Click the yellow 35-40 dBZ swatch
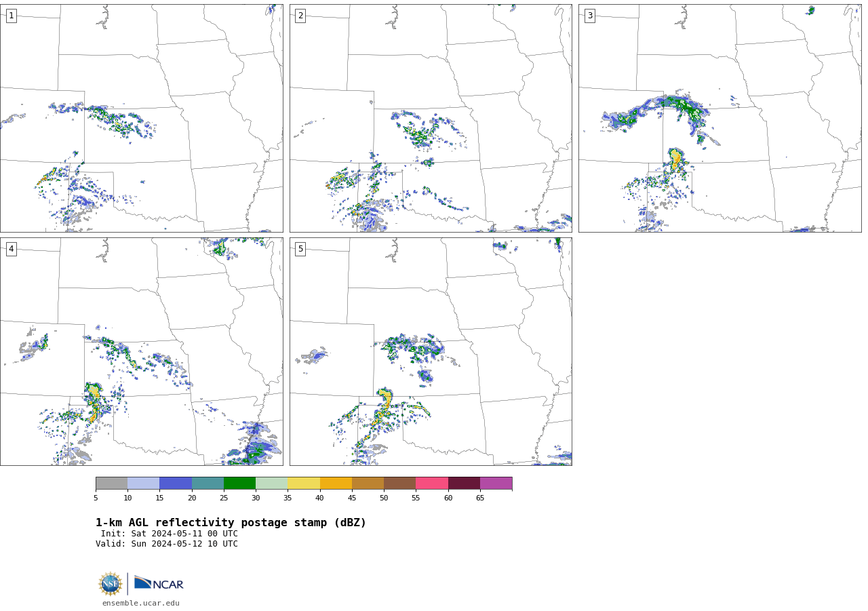Screen dimensions: 868x611 tap(304, 484)
